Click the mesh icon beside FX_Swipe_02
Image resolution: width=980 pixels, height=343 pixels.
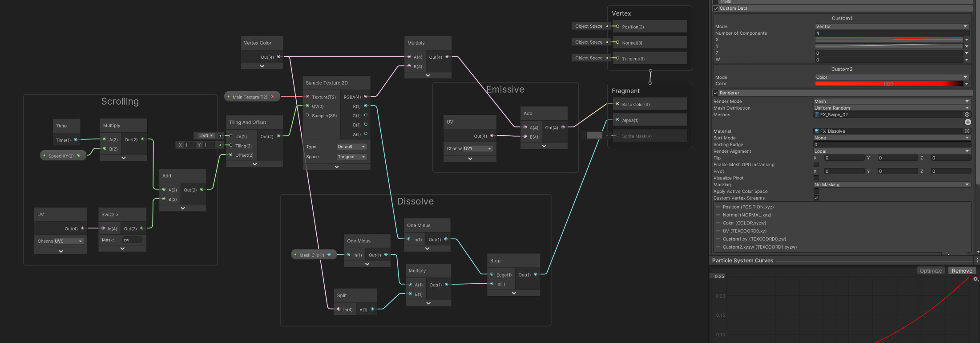coord(817,114)
